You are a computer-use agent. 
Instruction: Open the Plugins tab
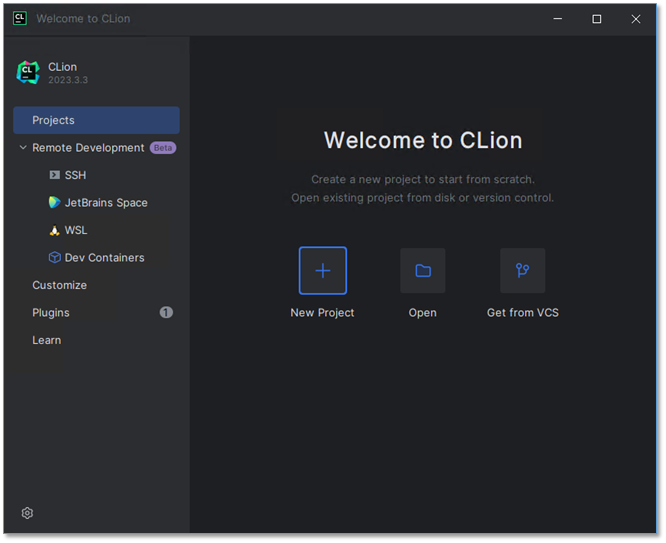[96, 313]
